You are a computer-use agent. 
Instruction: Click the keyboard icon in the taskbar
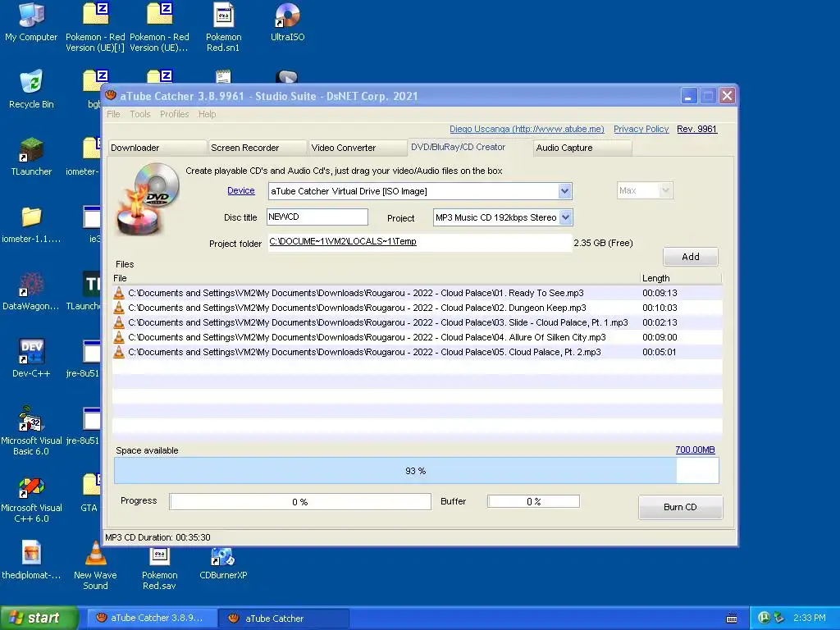[731, 619]
